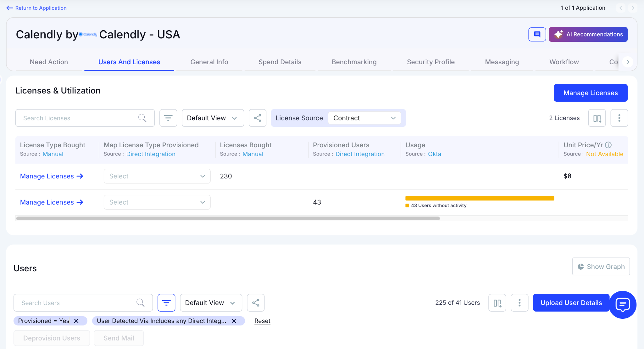
Task: Remove the Provisioned = Yes filter chip
Action: pyautogui.click(x=76, y=321)
